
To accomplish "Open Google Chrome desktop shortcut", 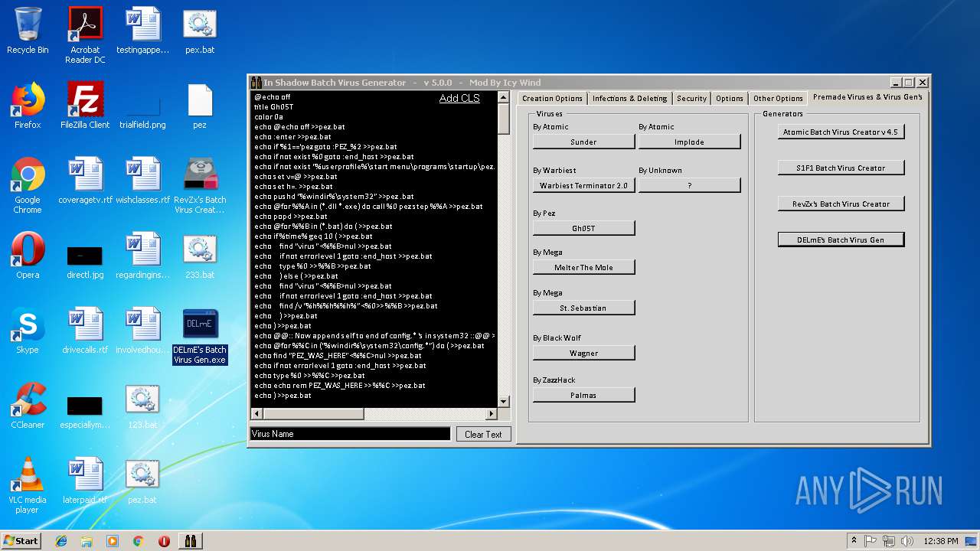I will click(28, 185).
